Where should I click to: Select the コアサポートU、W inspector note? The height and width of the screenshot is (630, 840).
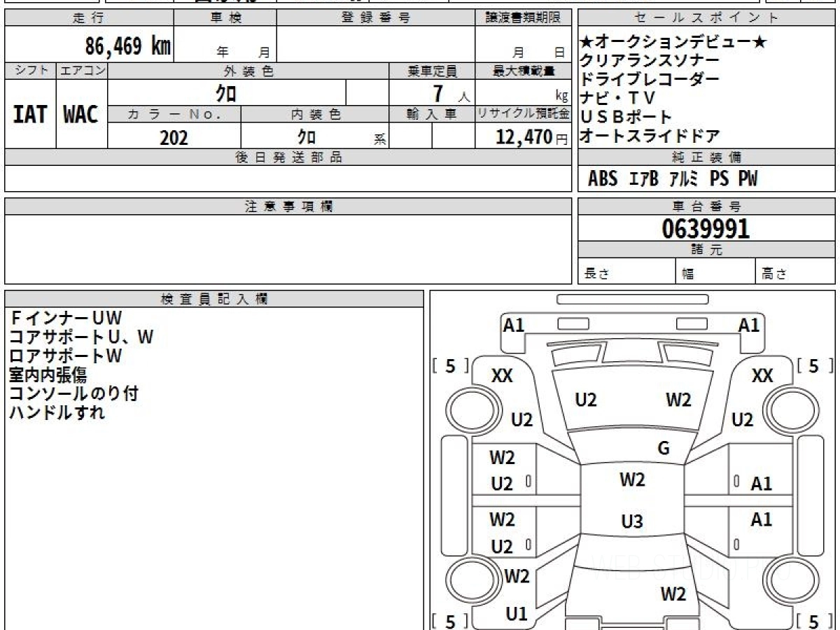pos(81,337)
